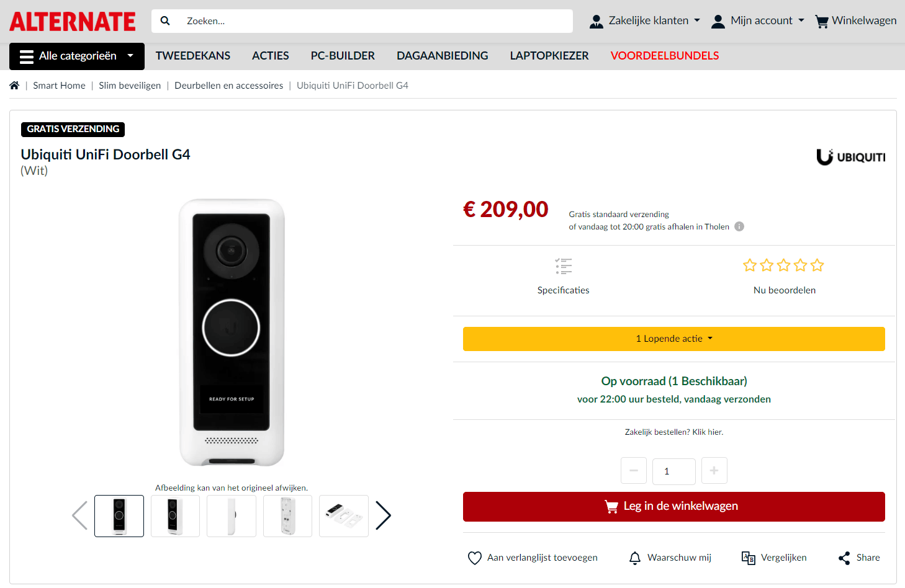905x588 pixels.
Task: Click the Leg in de winkelwagen button
Action: point(673,506)
